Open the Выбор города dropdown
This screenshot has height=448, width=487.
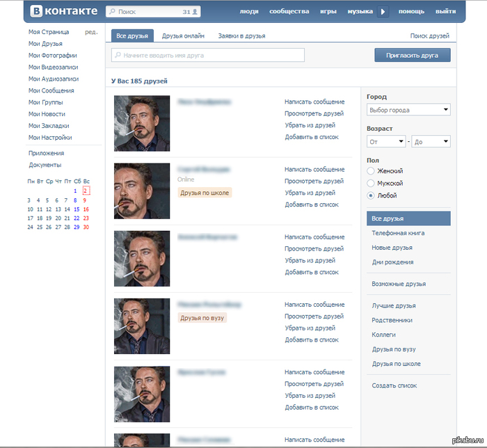[408, 110]
